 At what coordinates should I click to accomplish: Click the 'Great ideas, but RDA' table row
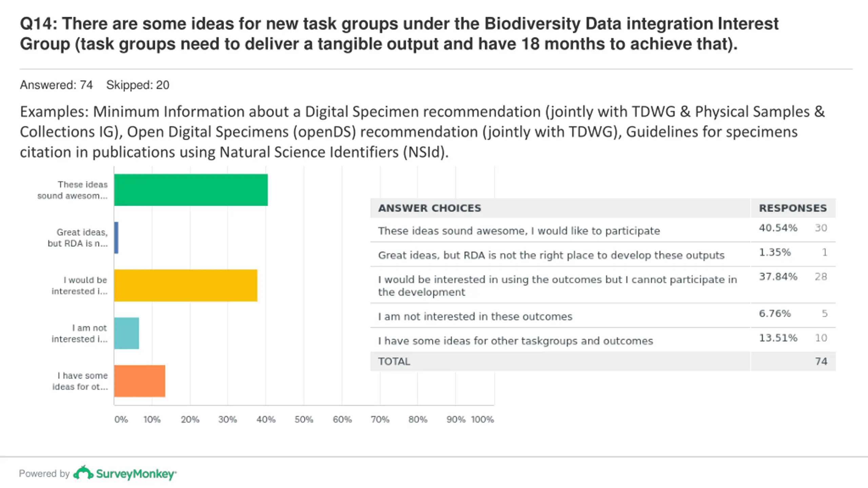click(603, 255)
